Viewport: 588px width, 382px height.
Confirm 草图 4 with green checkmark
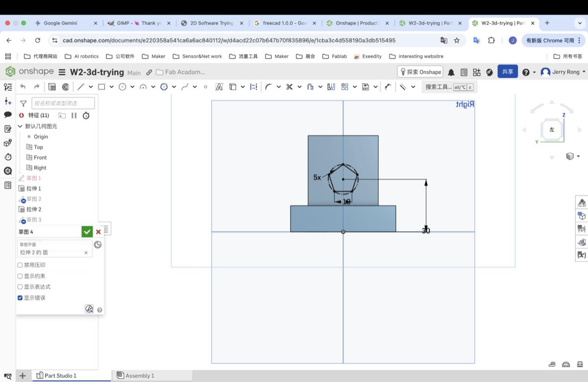(87, 232)
